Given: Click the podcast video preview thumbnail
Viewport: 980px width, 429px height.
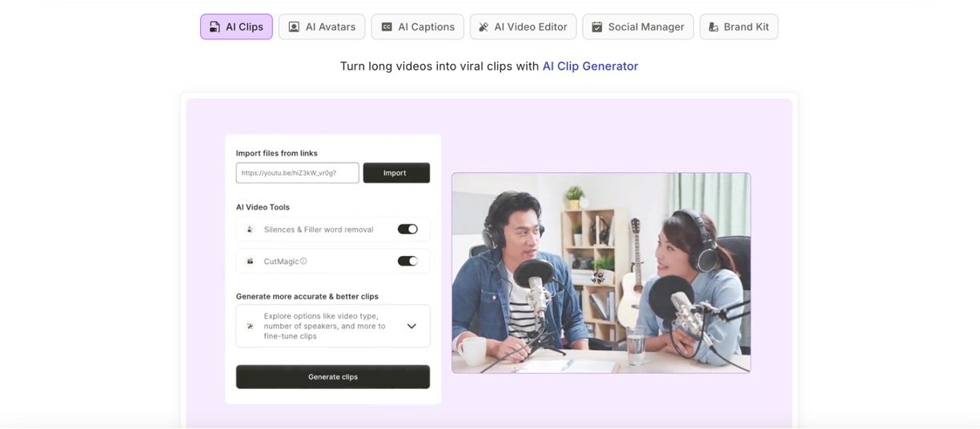Looking at the screenshot, I should [x=601, y=273].
